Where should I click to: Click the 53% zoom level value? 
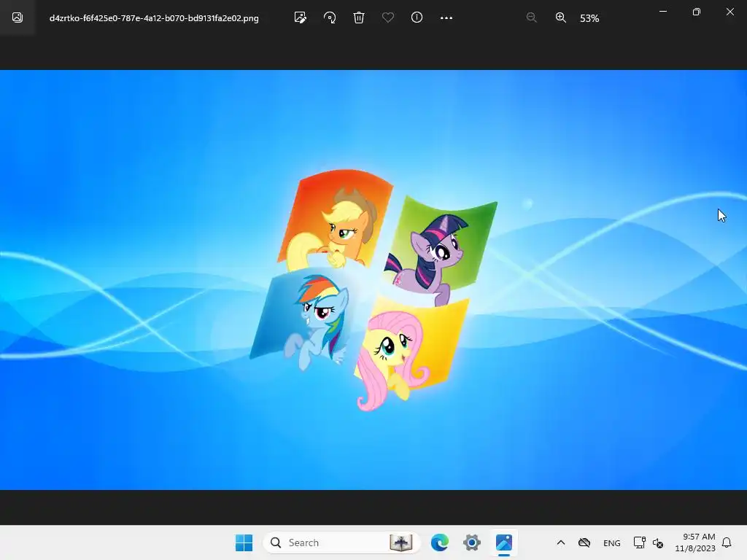click(x=589, y=18)
